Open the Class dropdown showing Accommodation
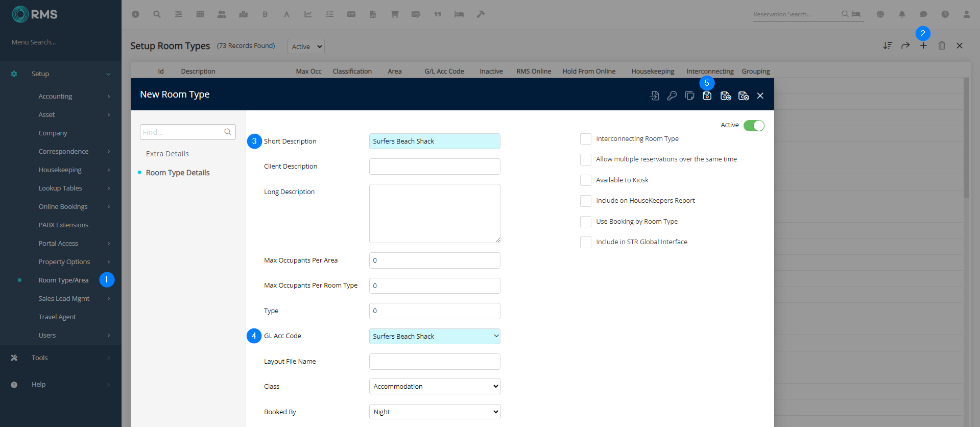The image size is (980, 427). coord(435,386)
